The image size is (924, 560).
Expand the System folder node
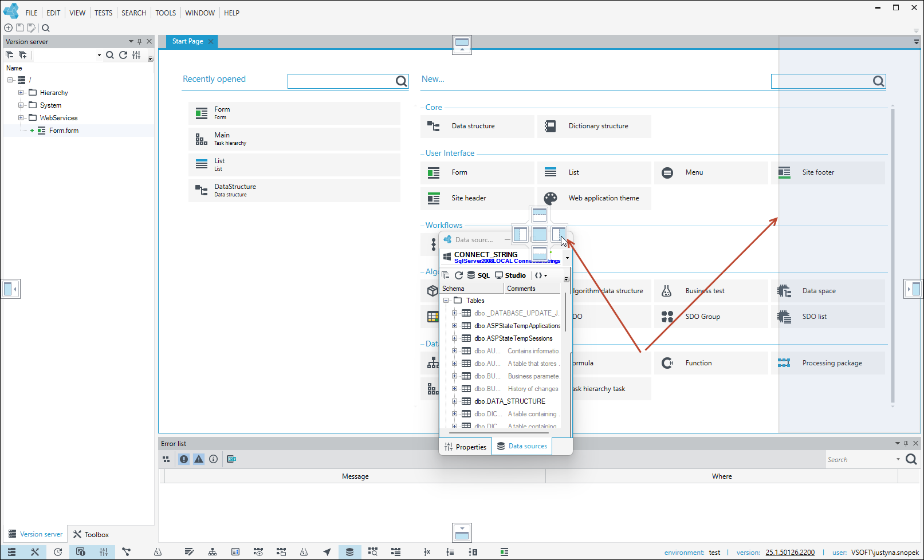[21, 105]
